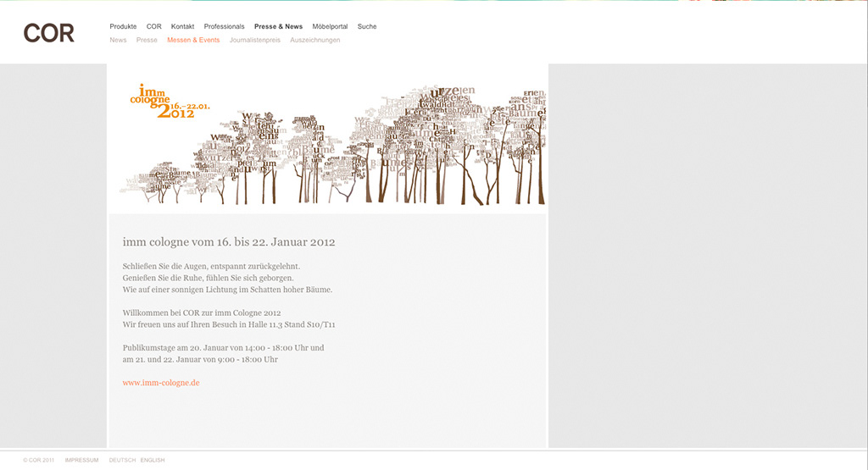Go to the Kontakt page
This screenshot has width=868, height=470.
coord(183,26)
